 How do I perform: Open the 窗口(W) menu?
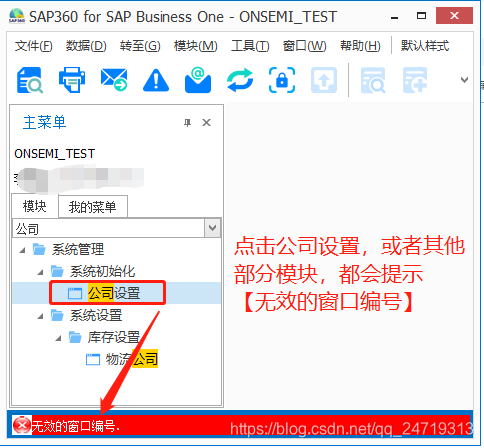304,46
